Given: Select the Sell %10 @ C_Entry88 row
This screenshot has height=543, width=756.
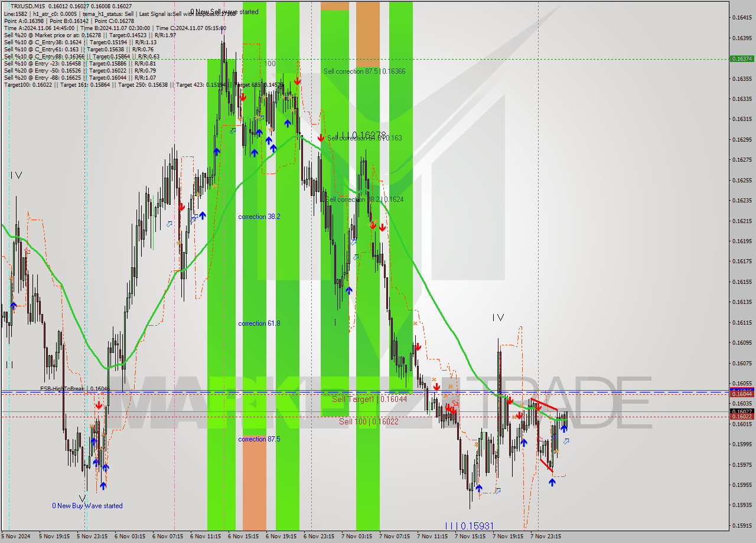Looking at the screenshot, I should coord(82,56).
